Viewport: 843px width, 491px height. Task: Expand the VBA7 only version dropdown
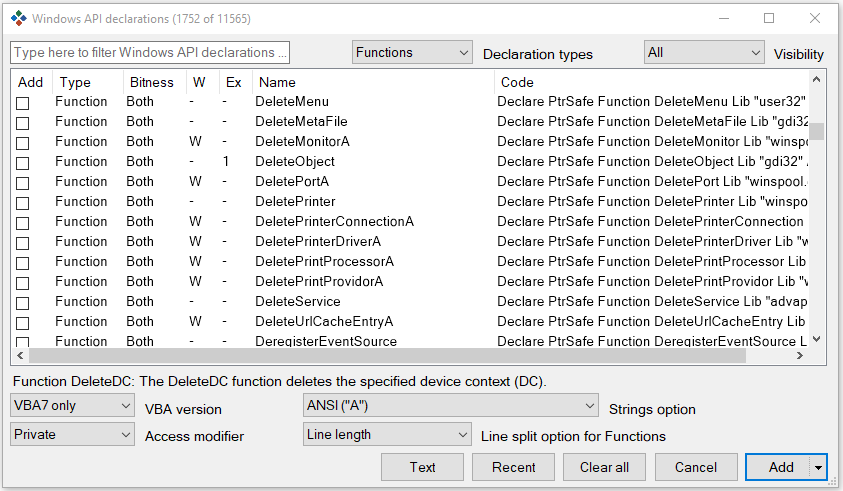click(x=72, y=405)
